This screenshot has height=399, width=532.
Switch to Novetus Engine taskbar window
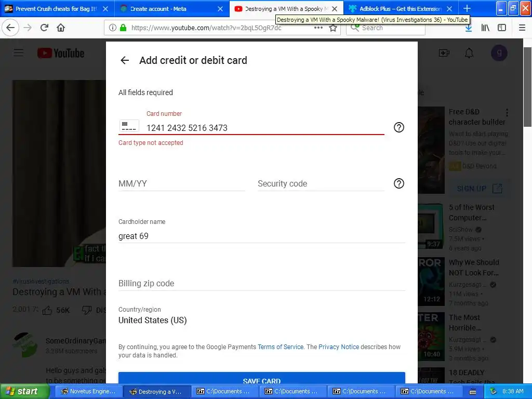[88, 392]
